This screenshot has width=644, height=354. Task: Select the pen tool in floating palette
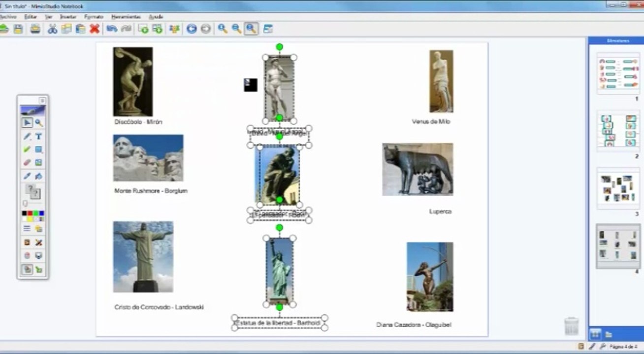[27, 136]
